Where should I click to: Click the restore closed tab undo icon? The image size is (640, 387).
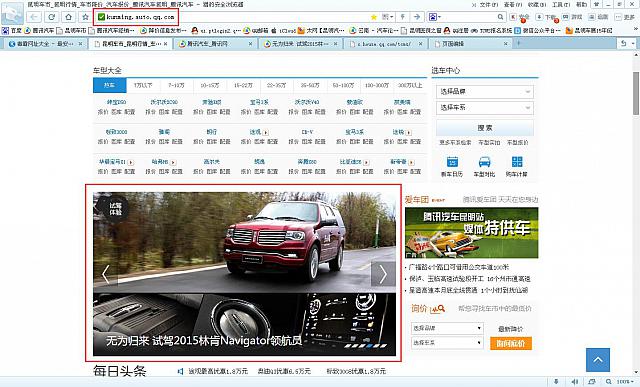pos(623,43)
